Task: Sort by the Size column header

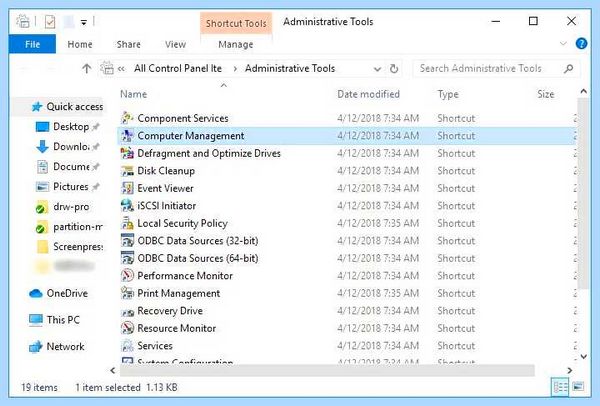Action: tap(546, 94)
